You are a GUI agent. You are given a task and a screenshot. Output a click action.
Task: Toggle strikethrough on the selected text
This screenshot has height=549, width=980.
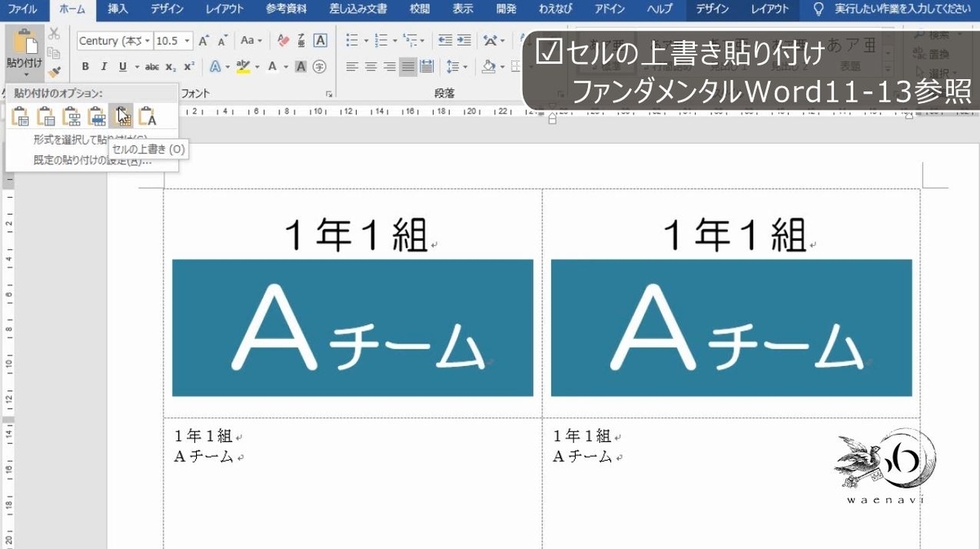150,66
